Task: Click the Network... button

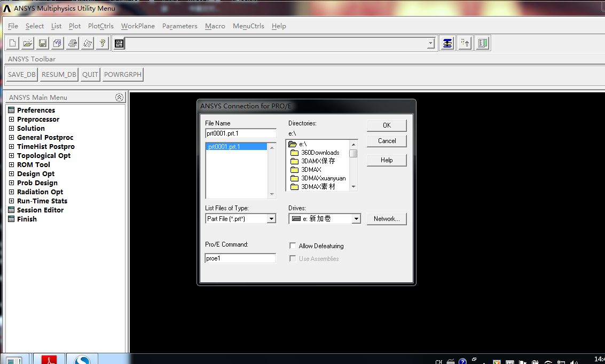Action: (387, 219)
